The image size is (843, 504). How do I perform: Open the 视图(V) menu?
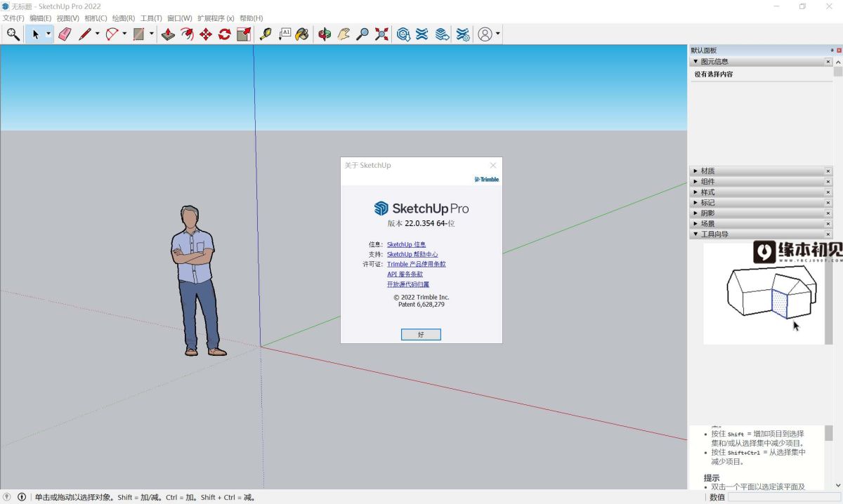pos(68,18)
